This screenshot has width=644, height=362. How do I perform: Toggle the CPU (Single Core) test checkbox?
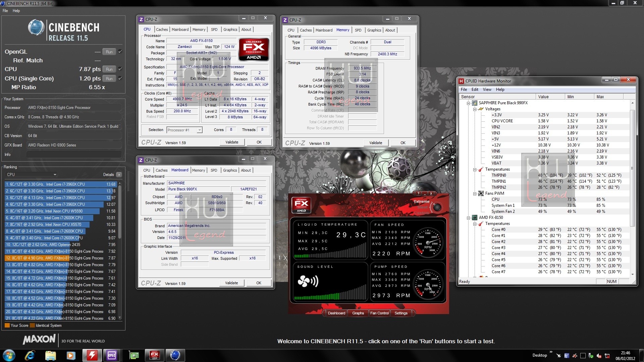tap(120, 78)
